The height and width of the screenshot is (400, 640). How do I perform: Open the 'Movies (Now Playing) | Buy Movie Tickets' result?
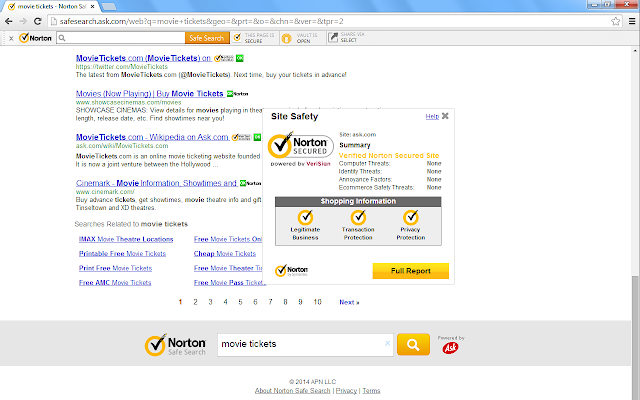150,93
